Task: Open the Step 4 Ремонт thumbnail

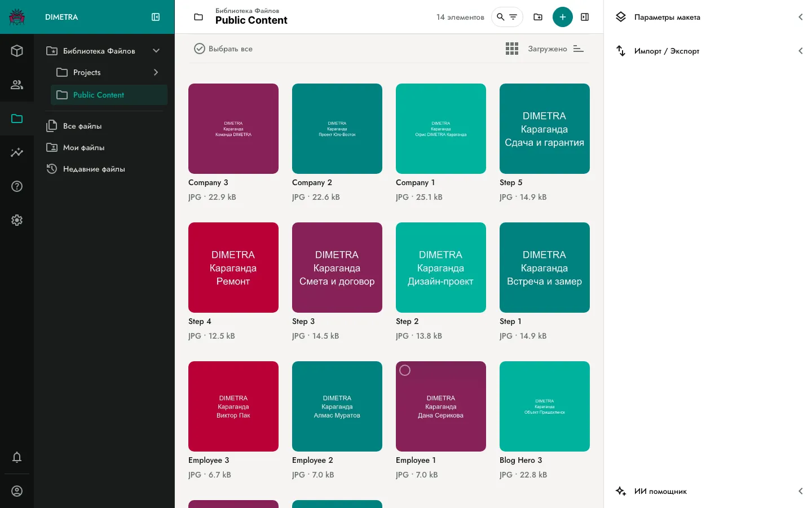Action: tap(233, 268)
